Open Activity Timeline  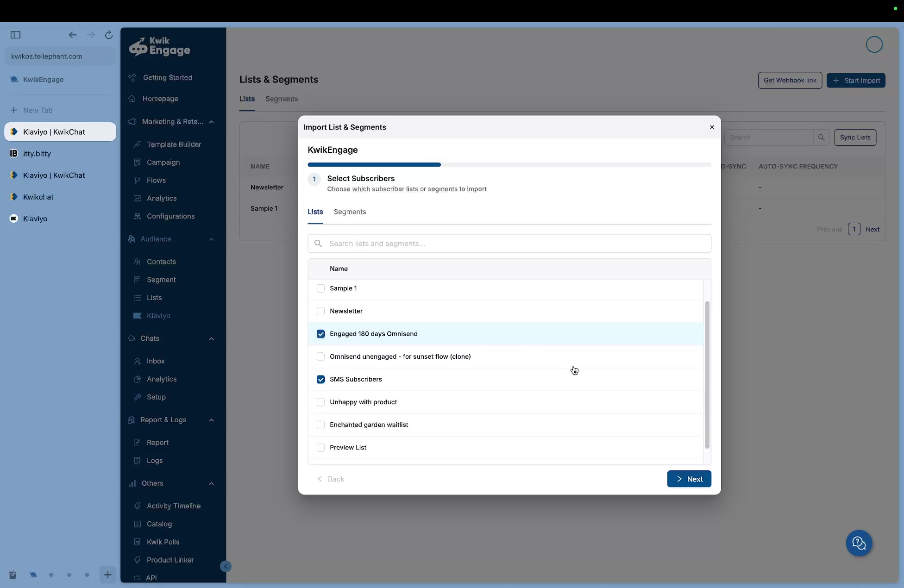point(174,506)
